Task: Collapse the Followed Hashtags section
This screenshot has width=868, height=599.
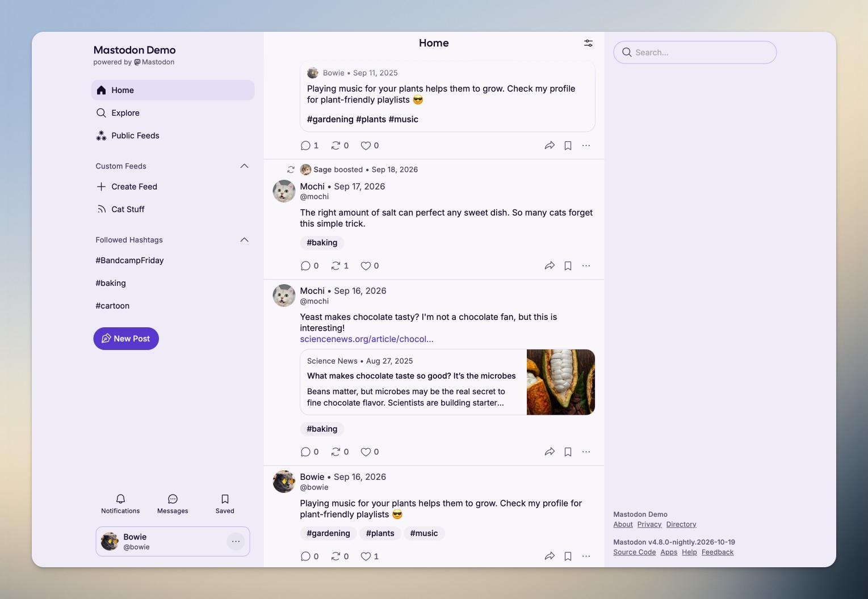Action: [x=244, y=240]
